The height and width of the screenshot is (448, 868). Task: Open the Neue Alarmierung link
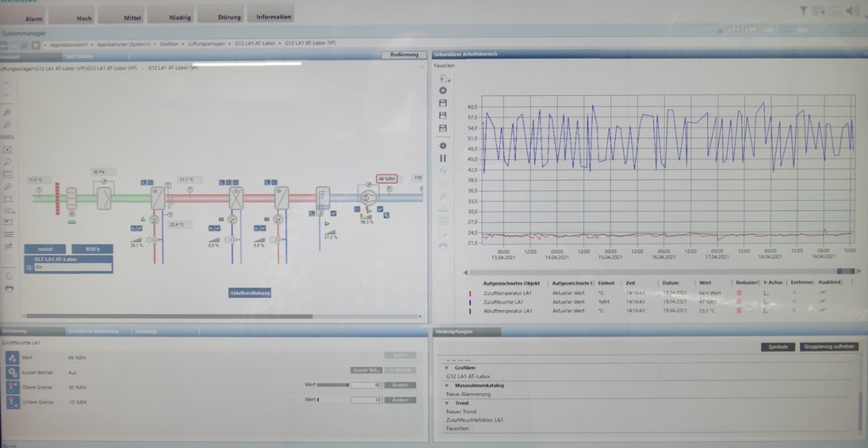point(468,394)
